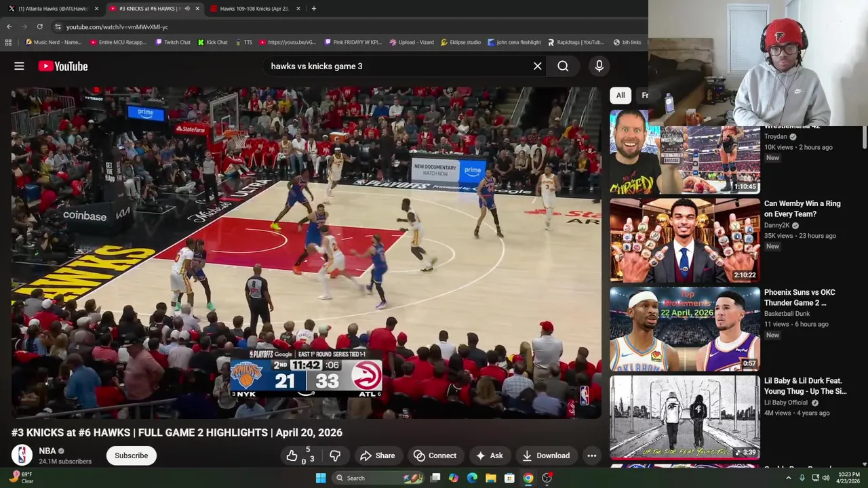Open Twitch Chat bookmark
Image resolution: width=868 pixels, height=488 pixels.
point(172,42)
